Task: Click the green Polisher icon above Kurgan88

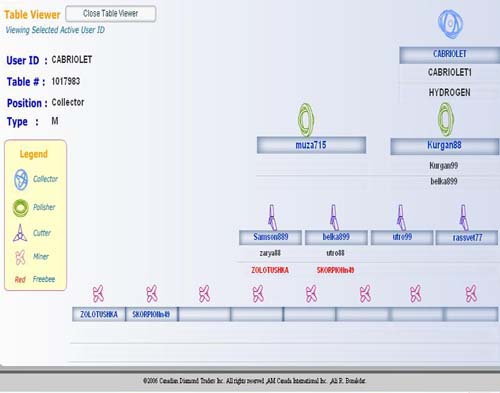Action: coord(446,119)
